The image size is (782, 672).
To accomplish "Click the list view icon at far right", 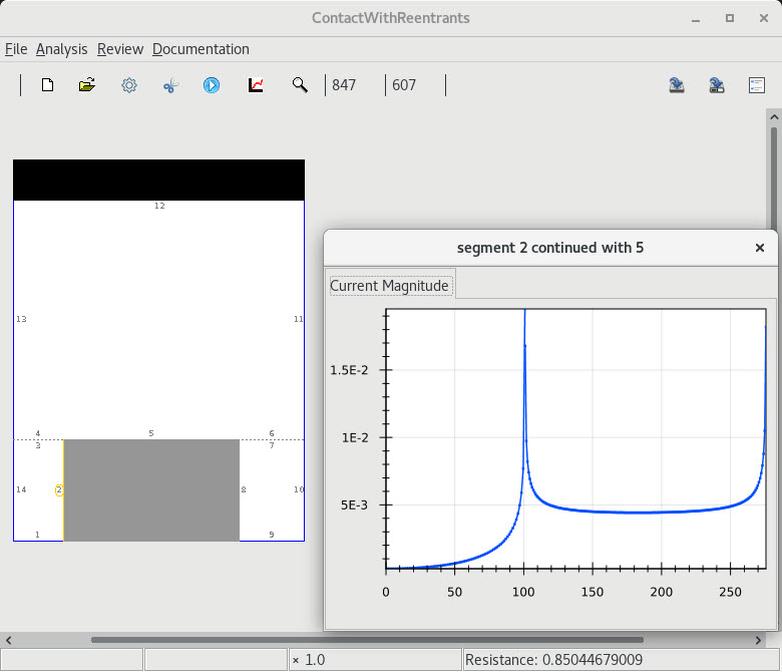I will coord(757,85).
